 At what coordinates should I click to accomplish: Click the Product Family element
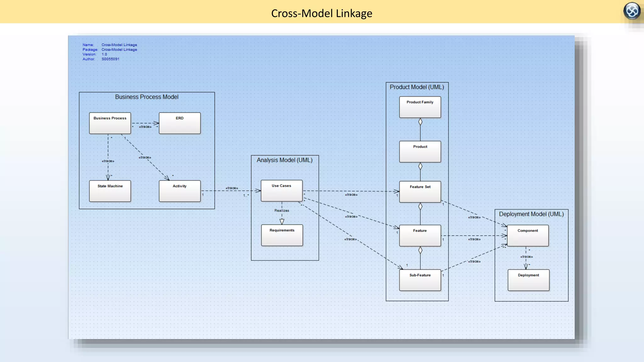pyautogui.click(x=420, y=107)
